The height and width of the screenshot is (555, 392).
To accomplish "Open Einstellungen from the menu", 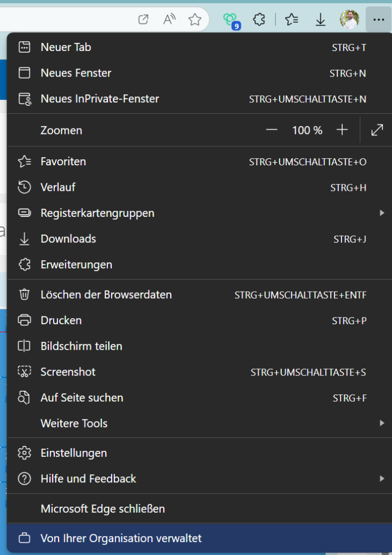I will 74,453.
